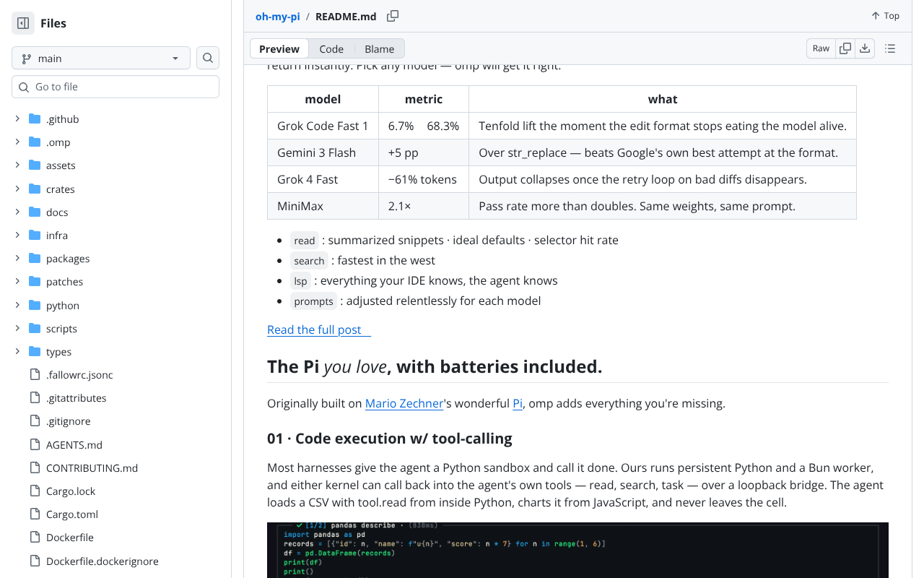
Task: Download raw file icon
Action: point(865,48)
